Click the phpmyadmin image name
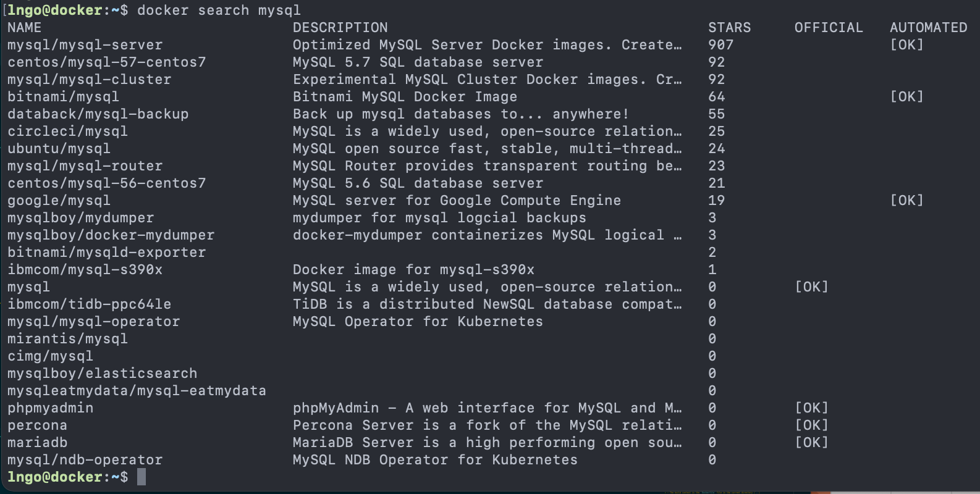The width and height of the screenshot is (980, 494). (51, 408)
